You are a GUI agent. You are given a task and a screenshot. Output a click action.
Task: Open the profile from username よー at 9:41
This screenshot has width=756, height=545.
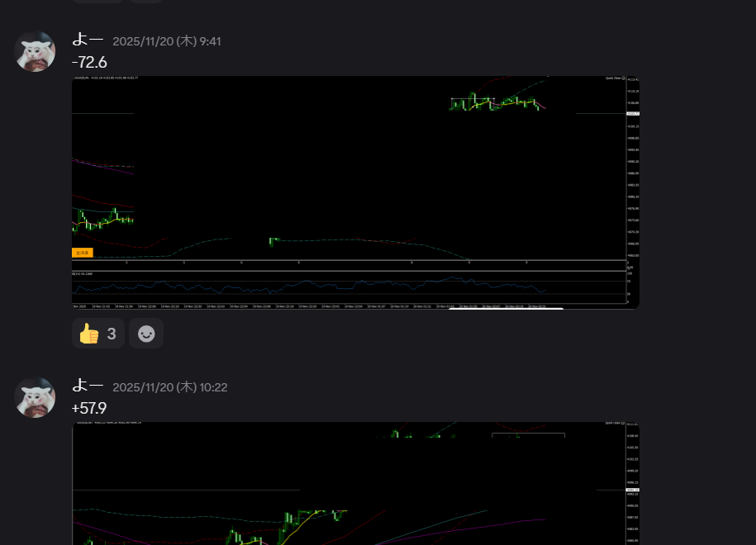[x=88, y=40]
